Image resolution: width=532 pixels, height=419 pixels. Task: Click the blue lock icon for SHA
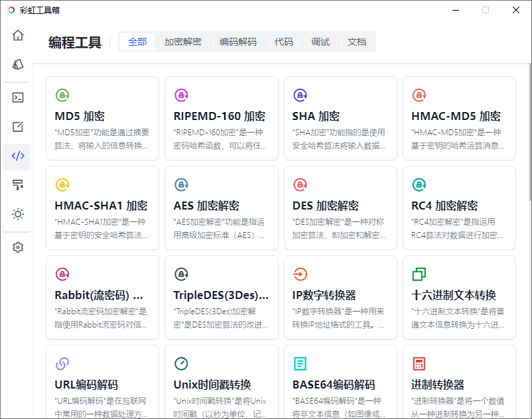[x=300, y=95]
